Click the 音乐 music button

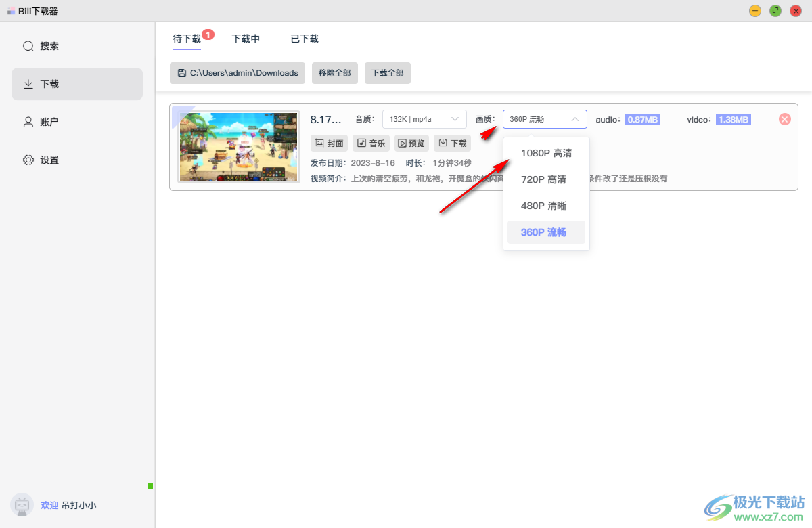click(371, 143)
